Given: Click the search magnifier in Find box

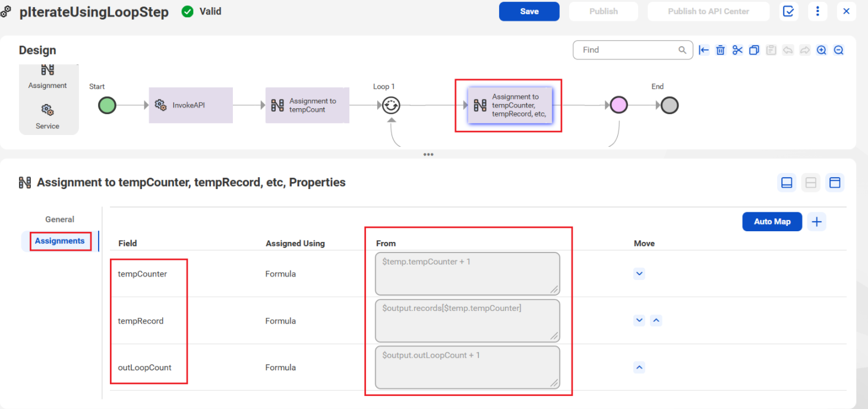Looking at the screenshot, I should pos(683,50).
